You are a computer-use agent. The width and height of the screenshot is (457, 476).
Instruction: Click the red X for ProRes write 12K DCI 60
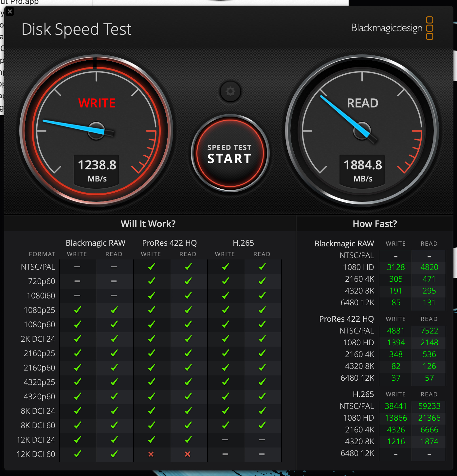pos(151,454)
